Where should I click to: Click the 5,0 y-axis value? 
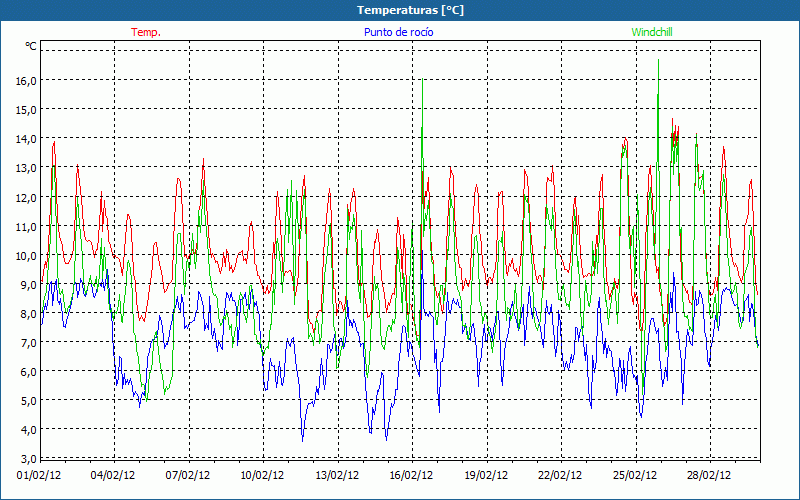[x=29, y=401]
